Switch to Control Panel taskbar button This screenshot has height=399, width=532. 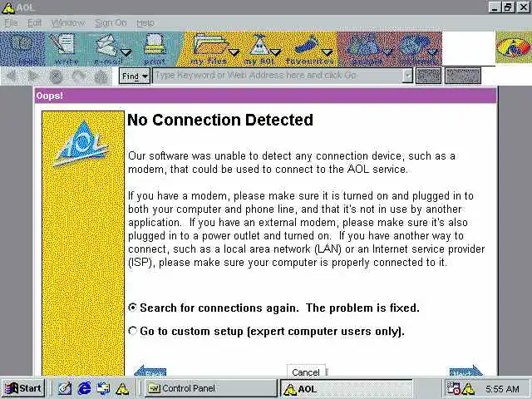click(211, 388)
